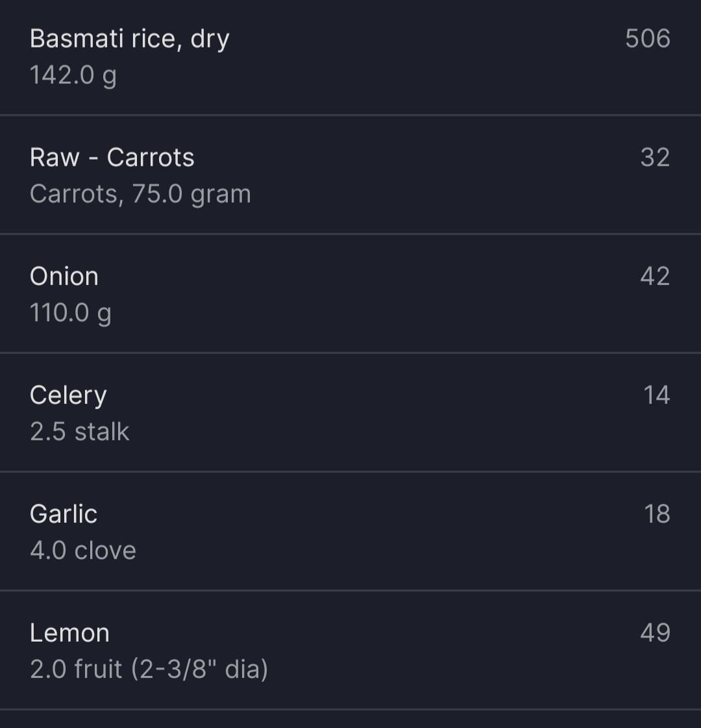
Task: Open the Basmati rice, dry entry
Action: coord(129,39)
